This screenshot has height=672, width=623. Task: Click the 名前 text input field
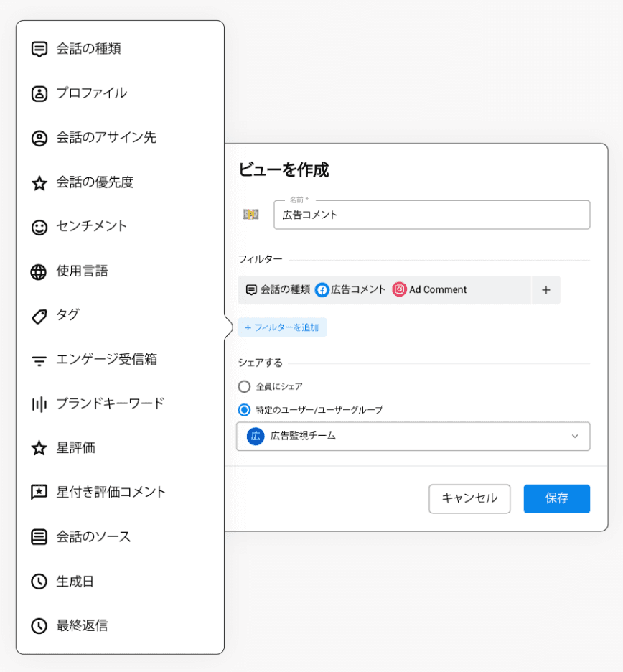point(431,215)
